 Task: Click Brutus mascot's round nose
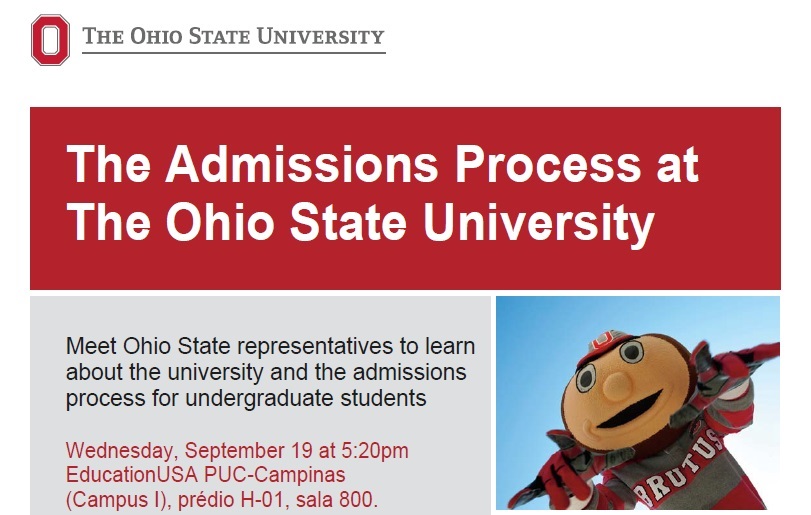(x=616, y=386)
